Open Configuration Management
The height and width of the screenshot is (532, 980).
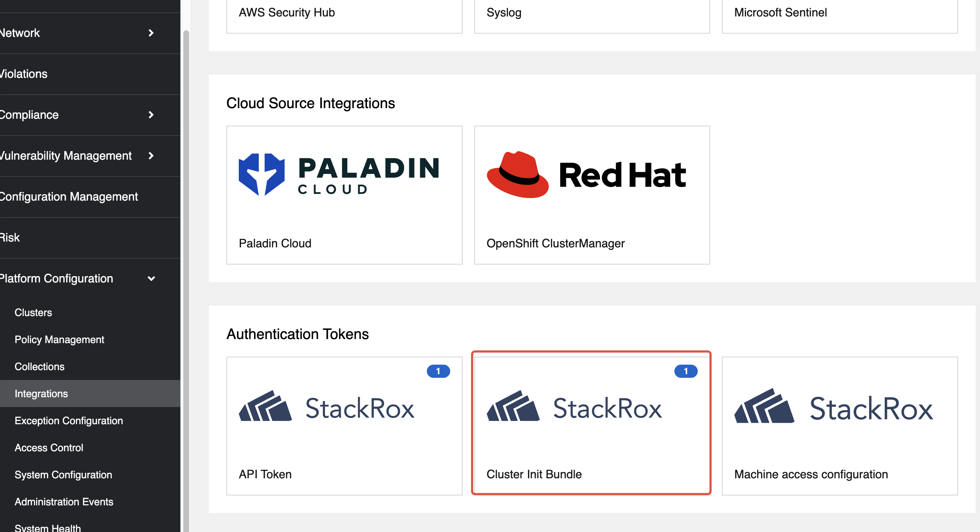click(x=90, y=197)
